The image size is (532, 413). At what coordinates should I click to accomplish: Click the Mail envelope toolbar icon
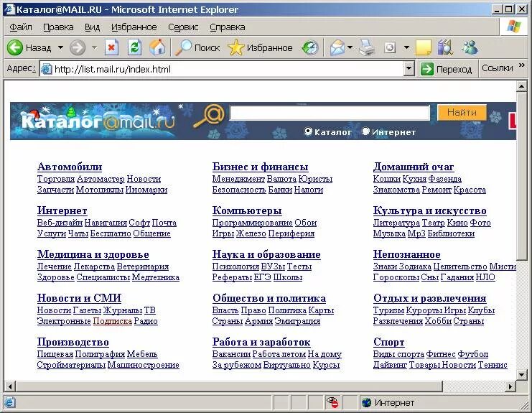coord(337,47)
